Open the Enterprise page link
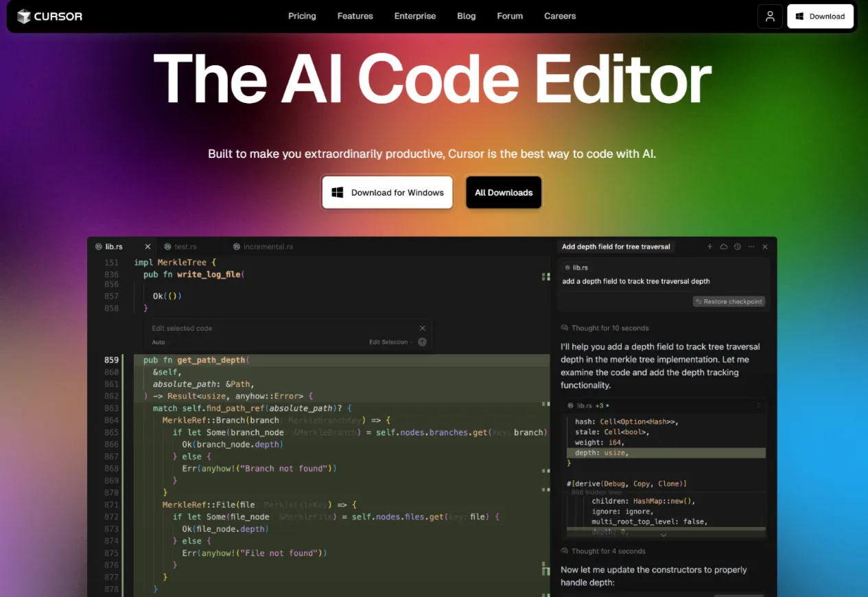 [x=415, y=16]
